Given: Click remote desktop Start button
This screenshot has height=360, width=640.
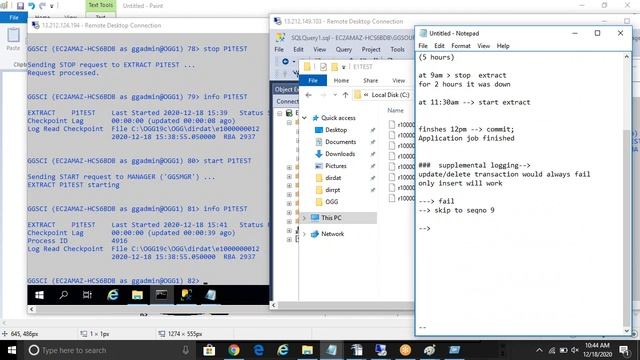Looking at the screenshot, I should (x=39, y=295).
